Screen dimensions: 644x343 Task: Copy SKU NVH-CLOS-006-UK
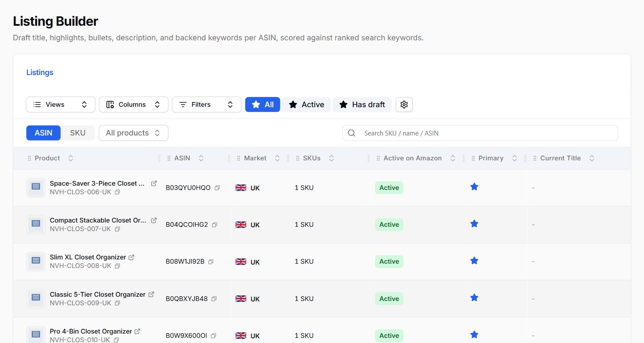click(117, 192)
